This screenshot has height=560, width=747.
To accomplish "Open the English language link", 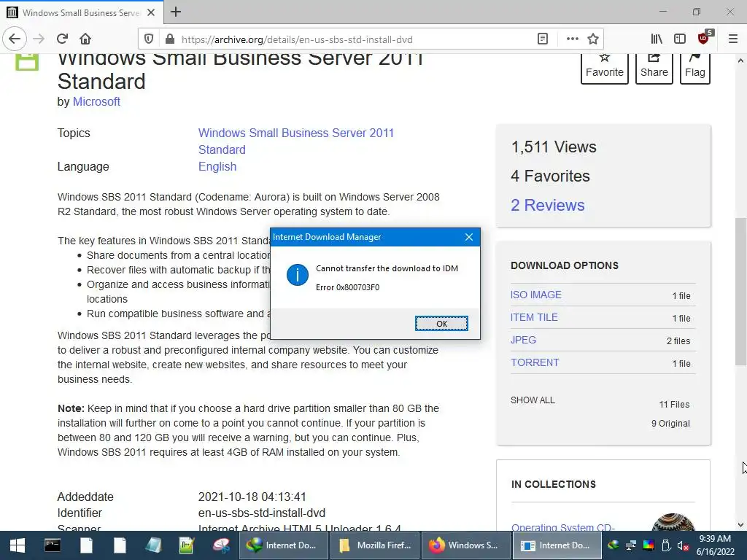I will tap(217, 167).
